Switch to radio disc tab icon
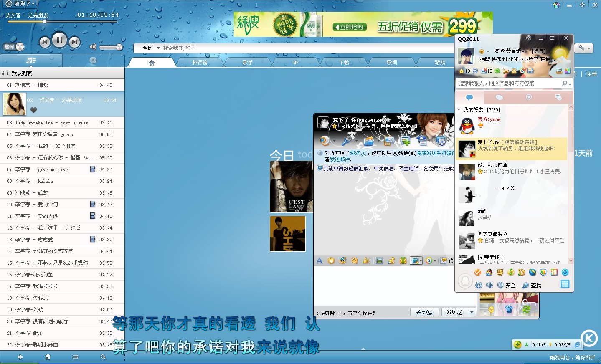Image resolution: width=601 pixels, height=364 pixels. (93, 61)
